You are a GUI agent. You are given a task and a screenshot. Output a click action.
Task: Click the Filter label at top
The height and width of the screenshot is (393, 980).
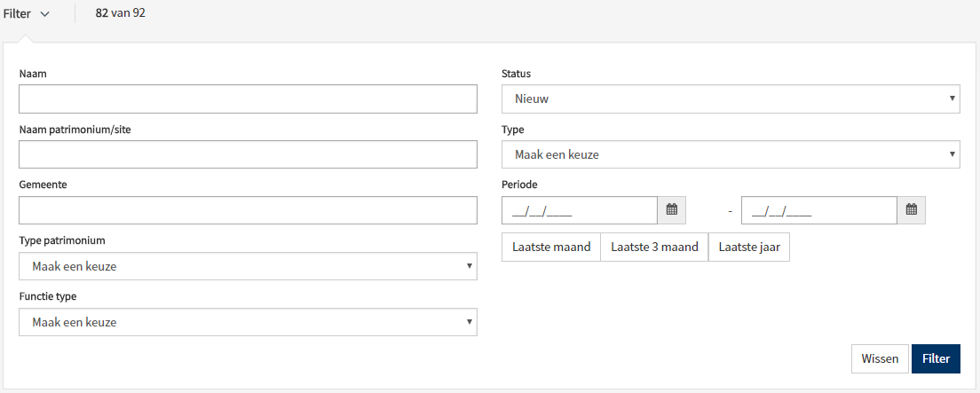click(18, 14)
